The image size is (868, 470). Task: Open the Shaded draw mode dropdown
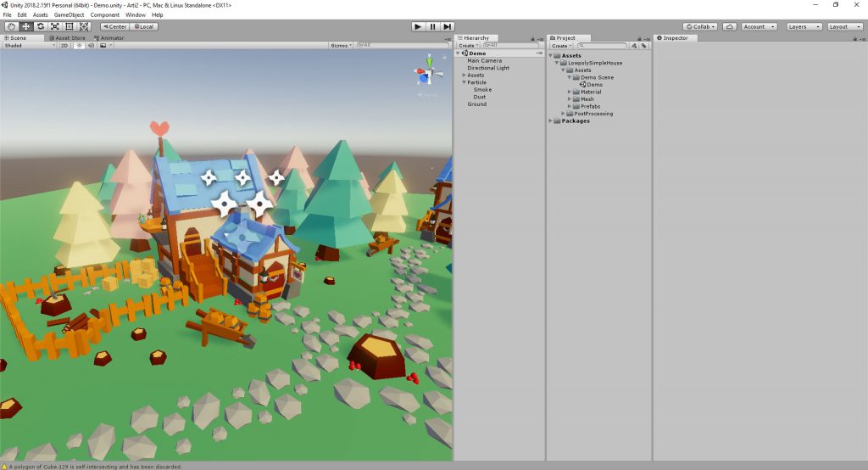[30, 46]
